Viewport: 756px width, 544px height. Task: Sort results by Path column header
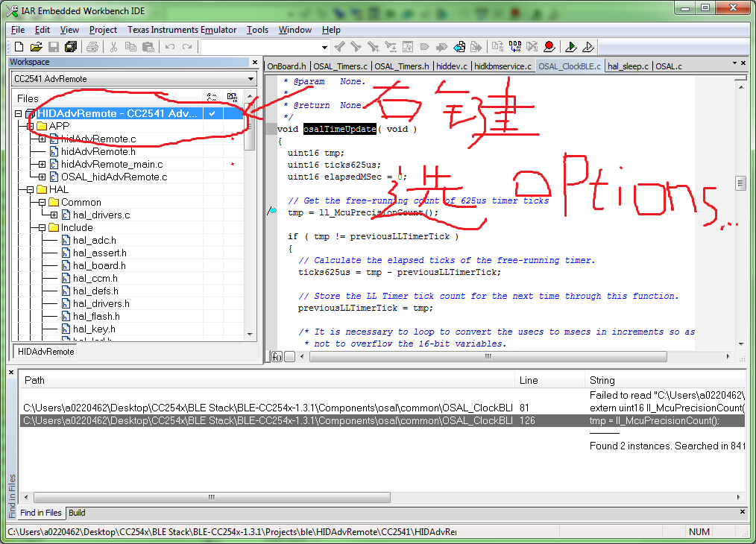pyautogui.click(x=267, y=380)
